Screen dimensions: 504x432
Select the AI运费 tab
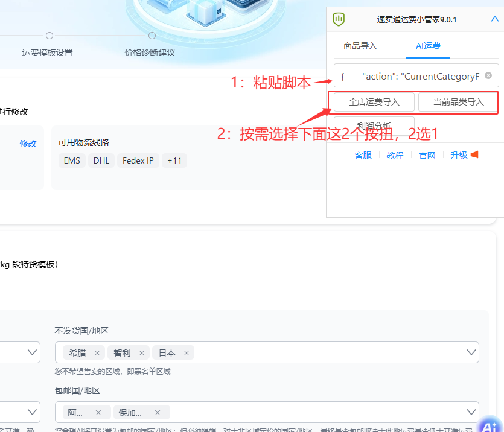(x=428, y=46)
